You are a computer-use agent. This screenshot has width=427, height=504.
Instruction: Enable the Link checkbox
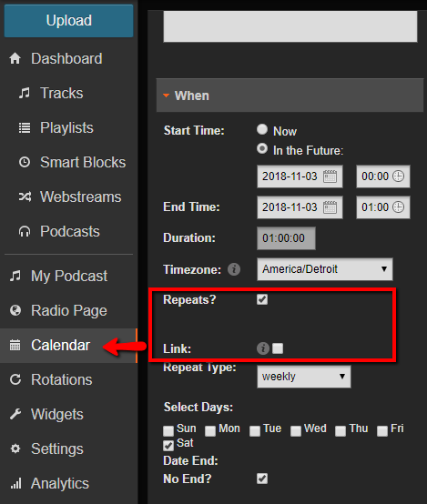(x=278, y=348)
